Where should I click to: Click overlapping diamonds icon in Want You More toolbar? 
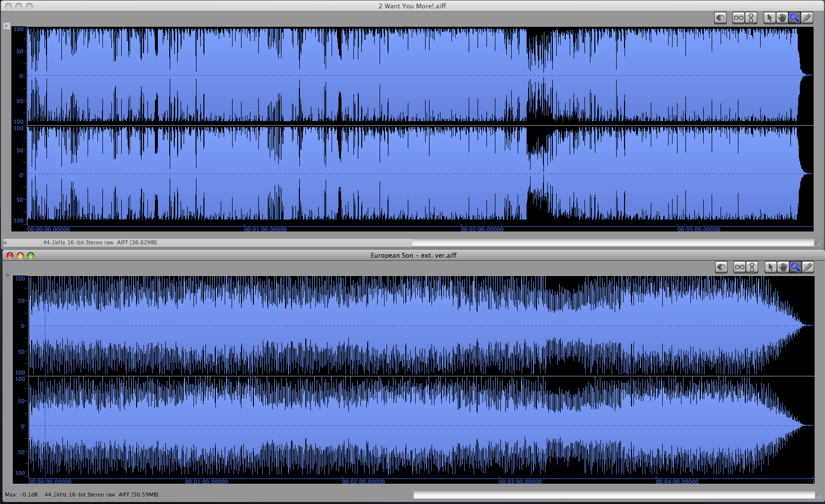(x=721, y=18)
